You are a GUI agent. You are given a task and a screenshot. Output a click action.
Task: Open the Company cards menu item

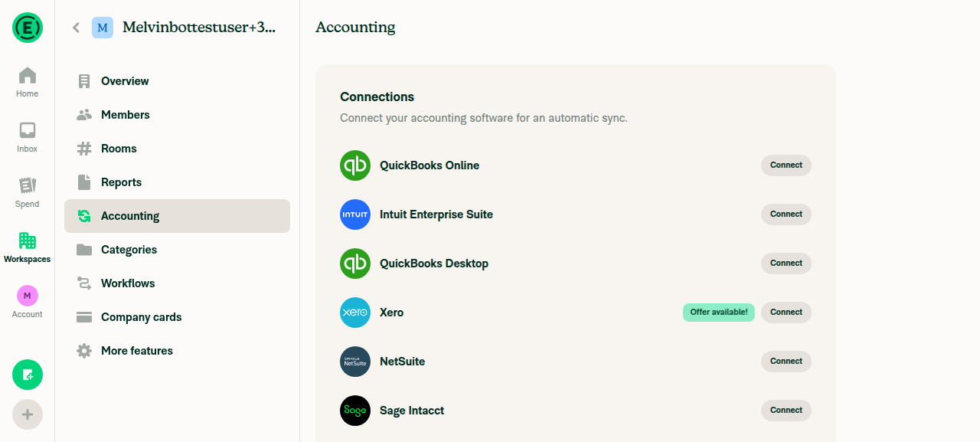[x=177, y=317]
